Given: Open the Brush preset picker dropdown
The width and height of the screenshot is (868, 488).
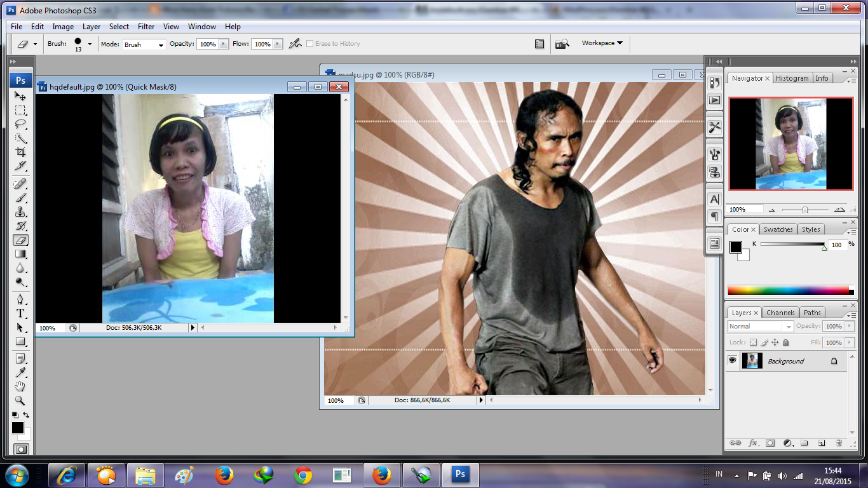Looking at the screenshot, I should coord(90,44).
